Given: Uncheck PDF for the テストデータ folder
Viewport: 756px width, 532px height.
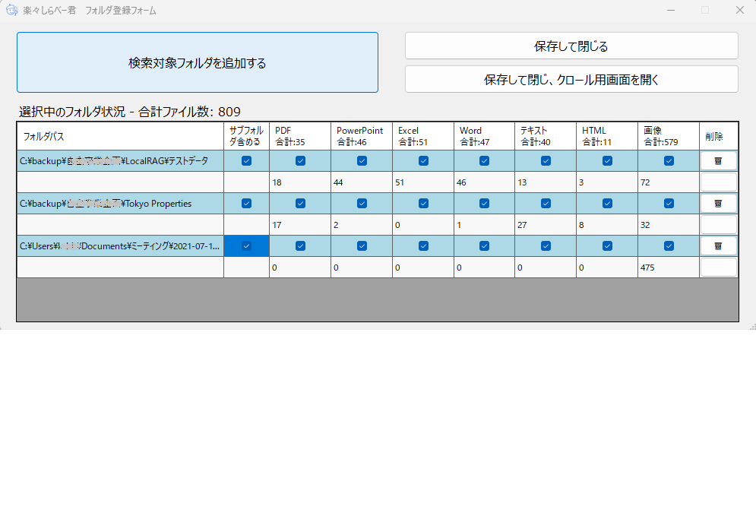Looking at the screenshot, I should tap(300, 160).
